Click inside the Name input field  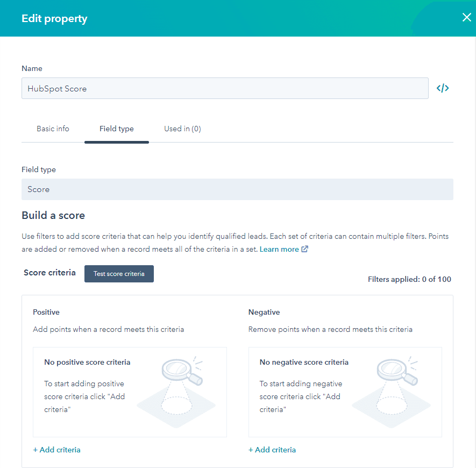point(225,88)
